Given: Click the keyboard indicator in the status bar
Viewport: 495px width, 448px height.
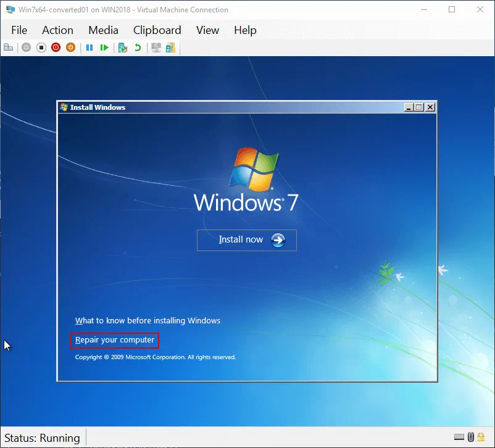Looking at the screenshot, I should (x=459, y=437).
